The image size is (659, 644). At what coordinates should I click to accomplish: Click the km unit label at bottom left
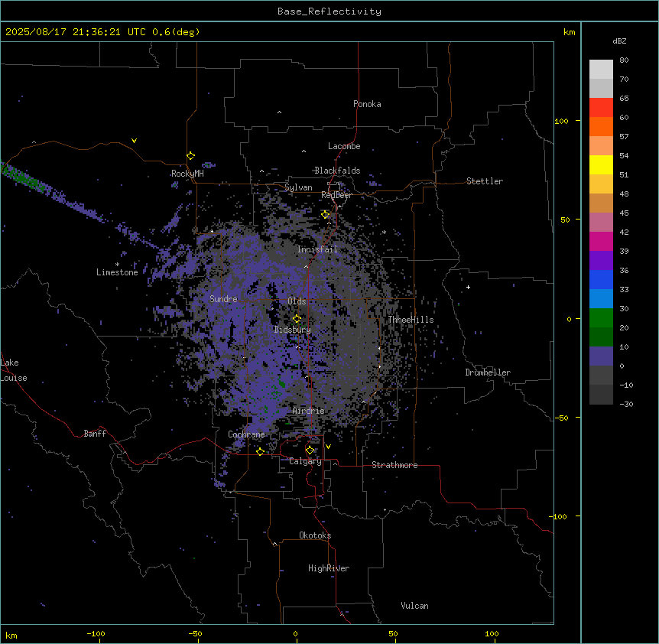point(11,636)
